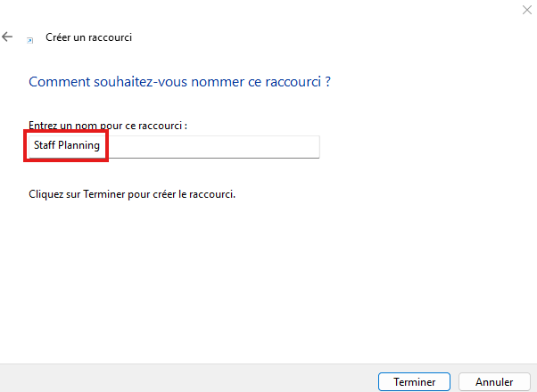The height and width of the screenshot is (392, 537).
Task: Close the shortcut wizard window
Action: (526, 9)
